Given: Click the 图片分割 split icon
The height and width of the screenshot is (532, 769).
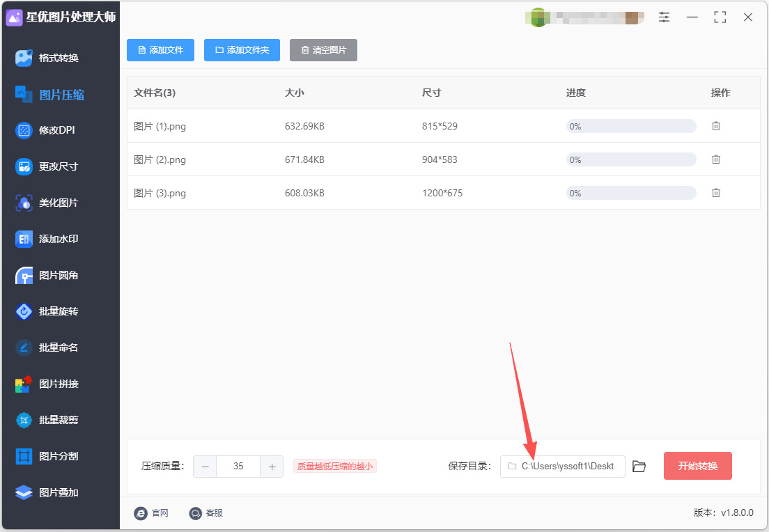Looking at the screenshot, I should click(24, 457).
